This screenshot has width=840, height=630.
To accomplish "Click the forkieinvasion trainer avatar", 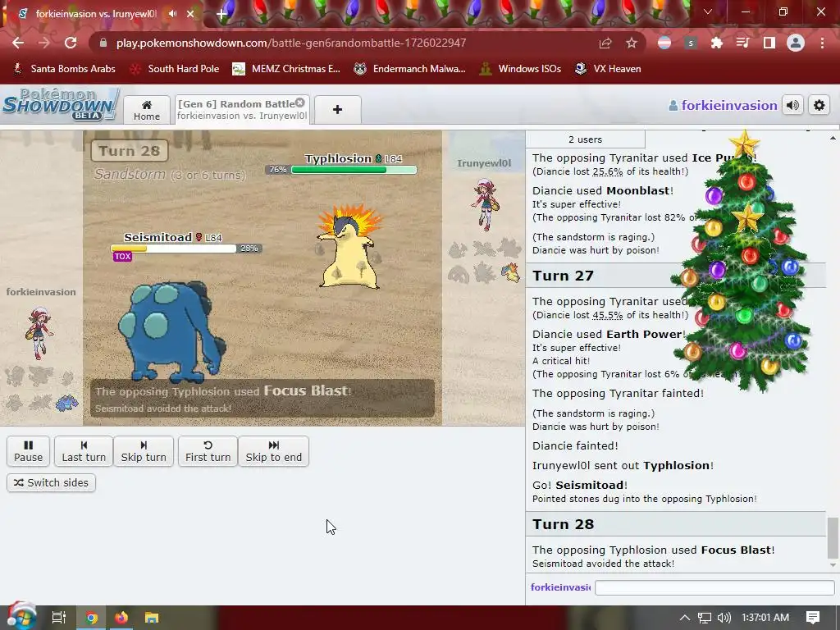I will [39, 332].
